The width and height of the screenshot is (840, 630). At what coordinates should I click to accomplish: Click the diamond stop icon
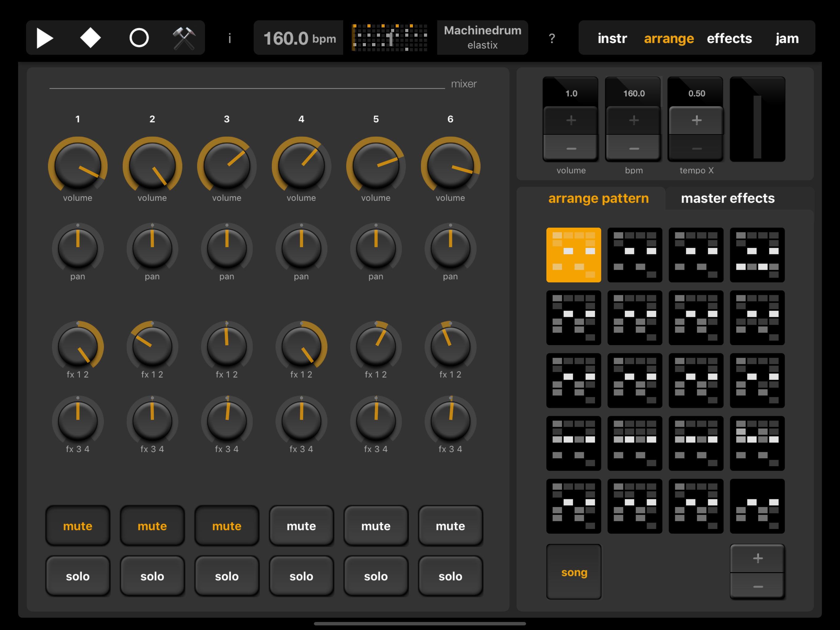[90, 38]
